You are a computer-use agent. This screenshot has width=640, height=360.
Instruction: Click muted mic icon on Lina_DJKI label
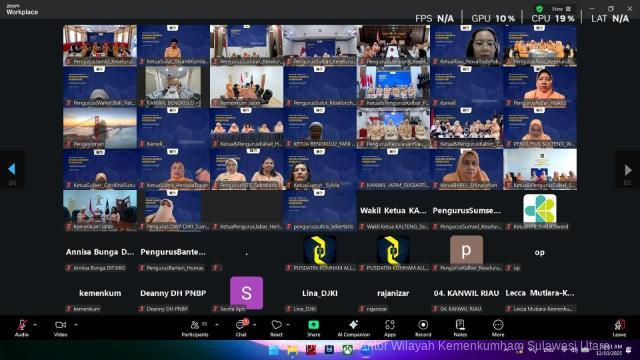(289, 309)
